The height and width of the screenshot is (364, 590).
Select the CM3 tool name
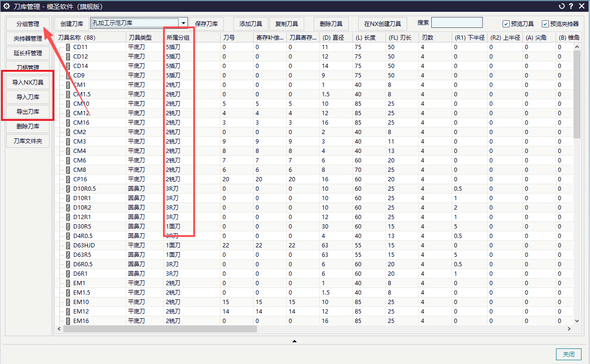(79, 142)
